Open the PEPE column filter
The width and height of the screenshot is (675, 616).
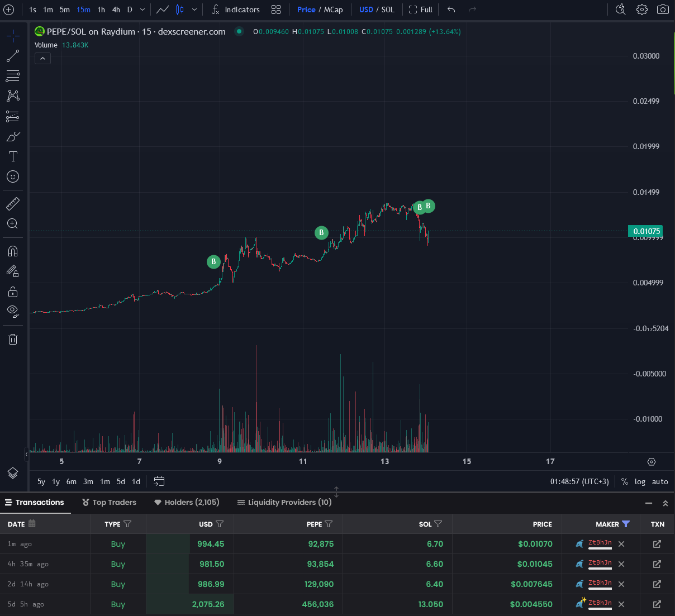pos(329,524)
